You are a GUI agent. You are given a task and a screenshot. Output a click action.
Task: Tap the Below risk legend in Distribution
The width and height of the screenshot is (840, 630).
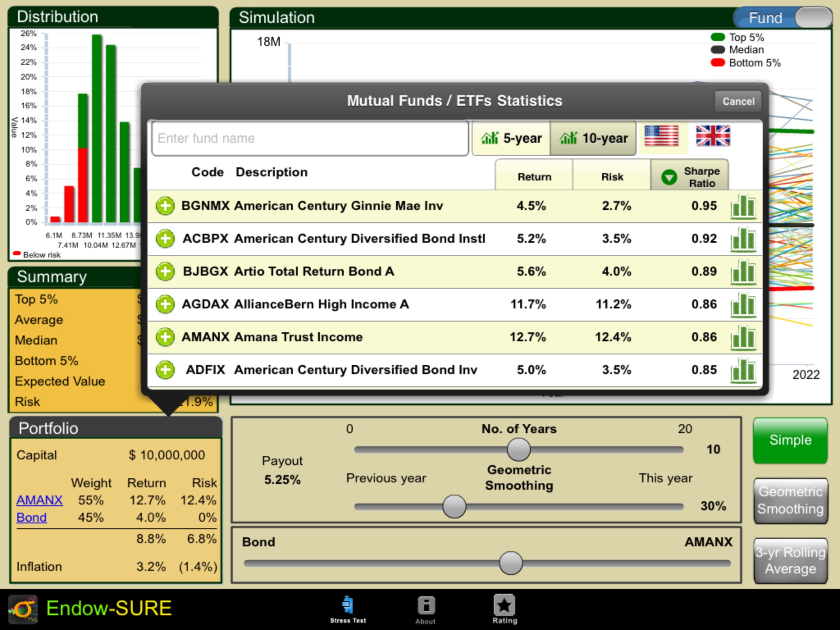37,255
